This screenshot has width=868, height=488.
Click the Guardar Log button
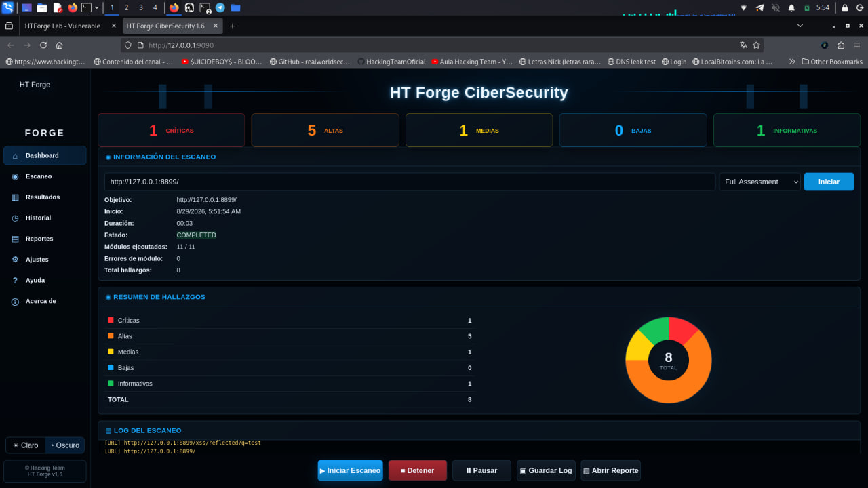click(x=546, y=470)
